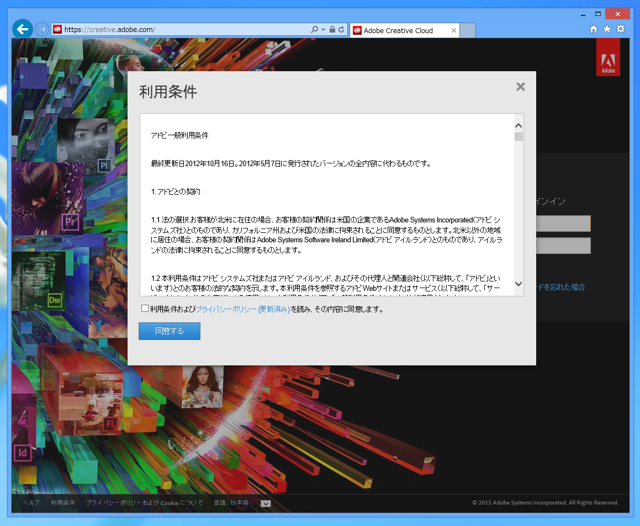The width and height of the screenshot is (640, 526).
Task: Open the address bar dropdown arrow
Action: coord(323,29)
